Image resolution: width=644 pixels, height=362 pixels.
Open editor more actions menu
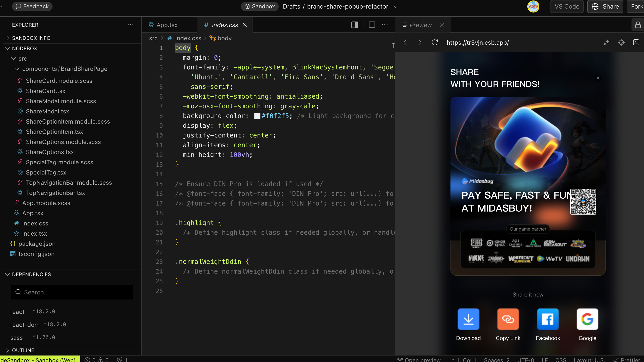pos(385,25)
